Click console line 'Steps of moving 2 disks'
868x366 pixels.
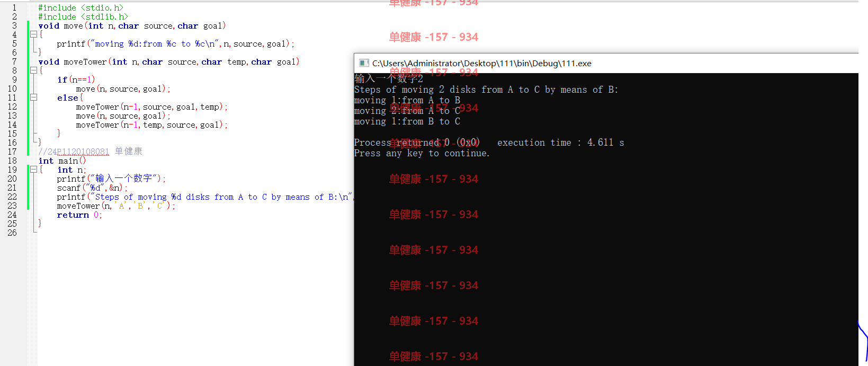pos(486,90)
